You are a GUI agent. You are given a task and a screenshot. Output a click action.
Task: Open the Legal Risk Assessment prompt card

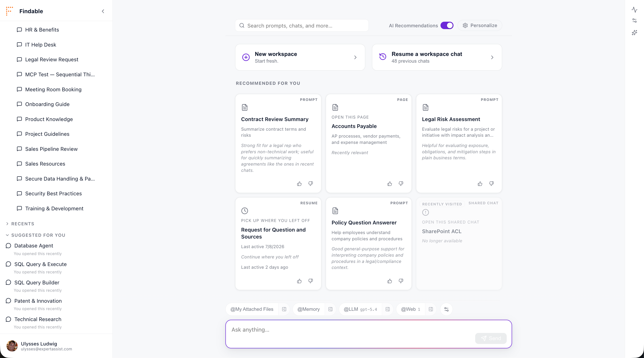click(459, 143)
